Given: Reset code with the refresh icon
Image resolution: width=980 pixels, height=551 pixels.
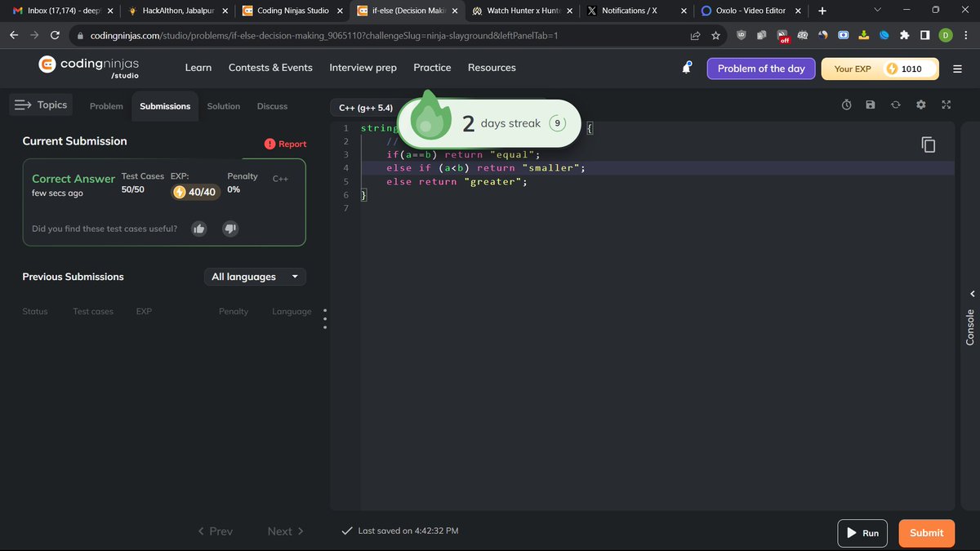Looking at the screenshot, I should pyautogui.click(x=896, y=105).
